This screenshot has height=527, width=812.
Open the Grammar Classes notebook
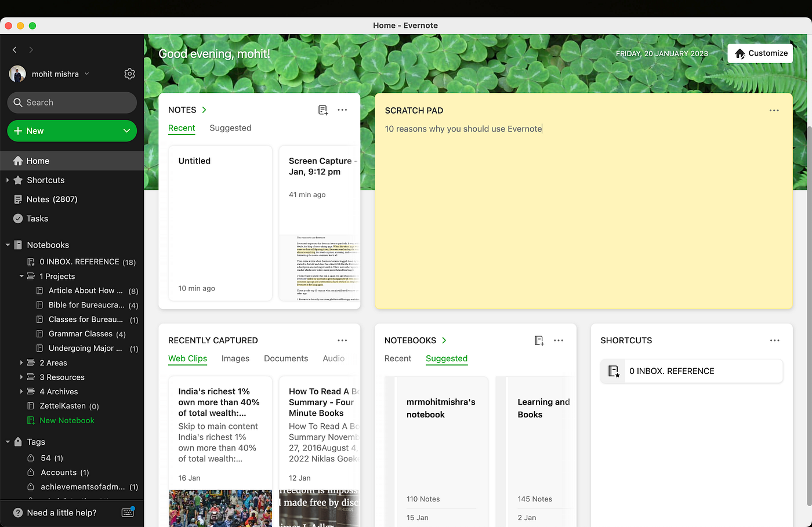pyautogui.click(x=81, y=334)
